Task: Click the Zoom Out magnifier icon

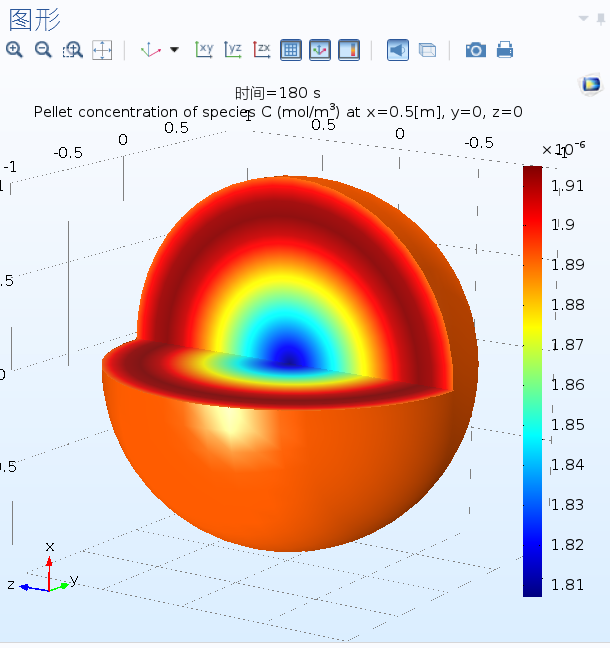Action: (43, 50)
